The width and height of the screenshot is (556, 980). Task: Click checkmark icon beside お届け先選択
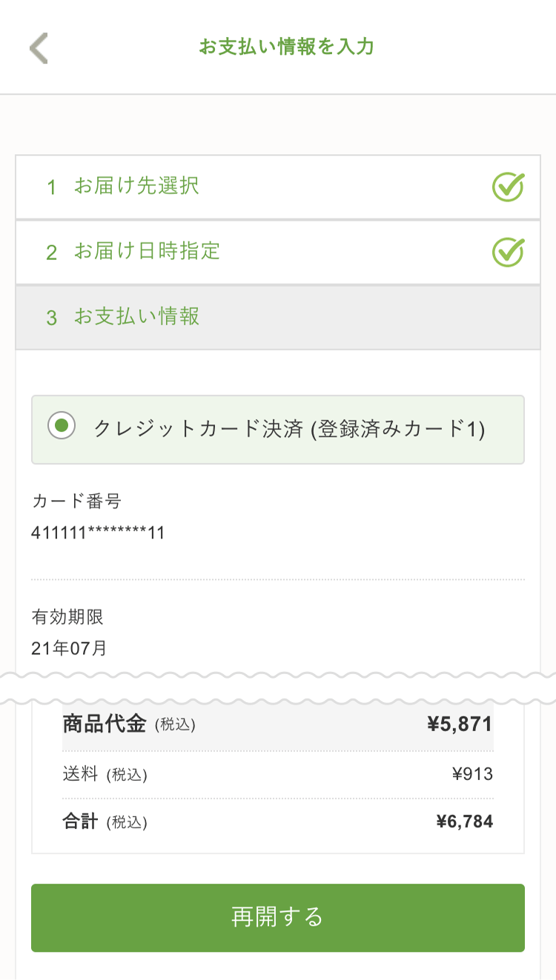[x=508, y=187]
